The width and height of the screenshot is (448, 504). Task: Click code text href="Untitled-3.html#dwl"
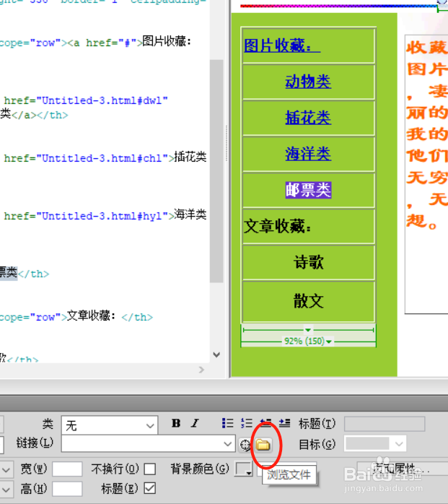86,100
